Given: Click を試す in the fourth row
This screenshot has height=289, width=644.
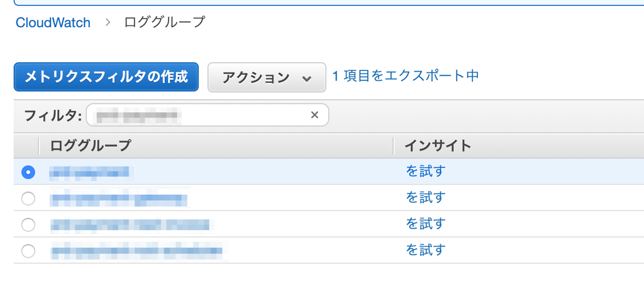Looking at the screenshot, I should coord(425,250).
